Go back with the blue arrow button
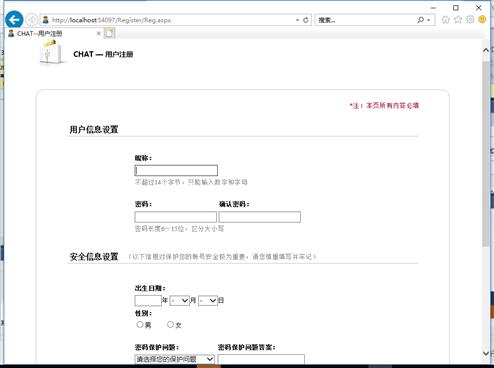 pyautogui.click(x=14, y=20)
